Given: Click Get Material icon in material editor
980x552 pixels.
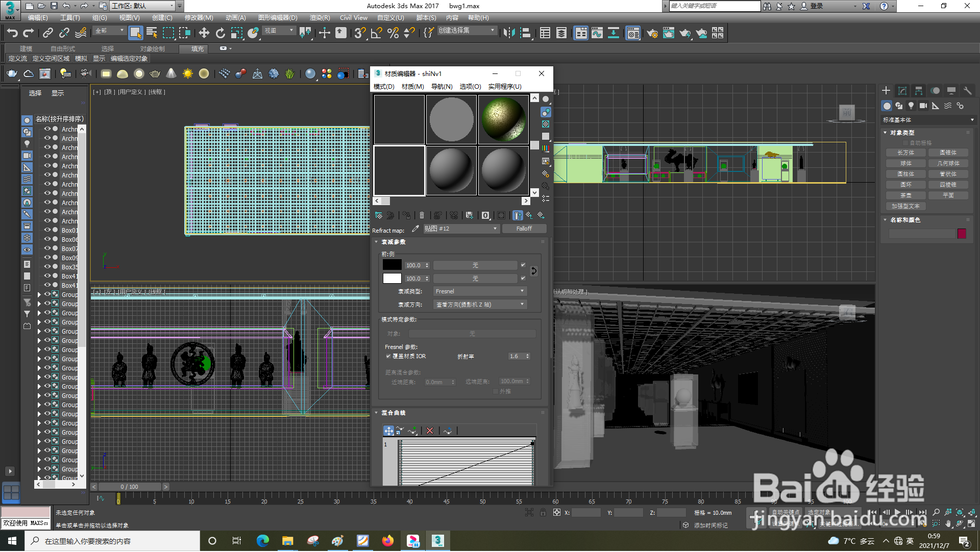Looking at the screenshot, I should 379,215.
